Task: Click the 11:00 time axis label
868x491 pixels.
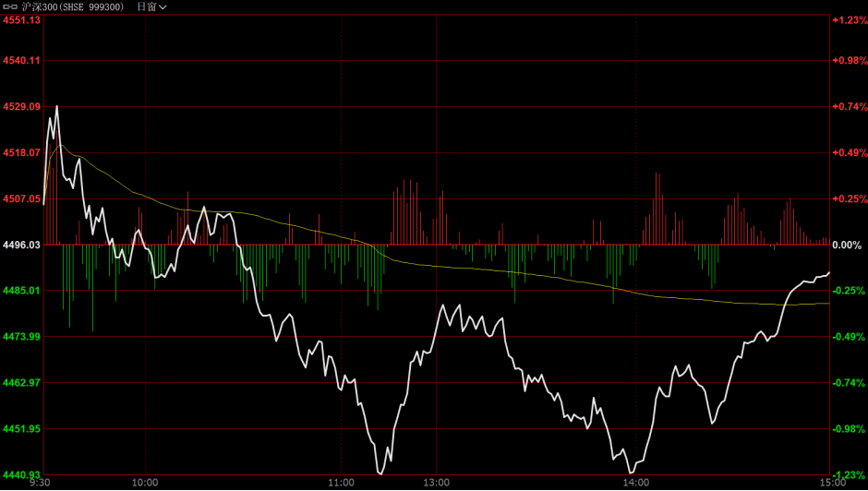Action: click(x=342, y=483)
